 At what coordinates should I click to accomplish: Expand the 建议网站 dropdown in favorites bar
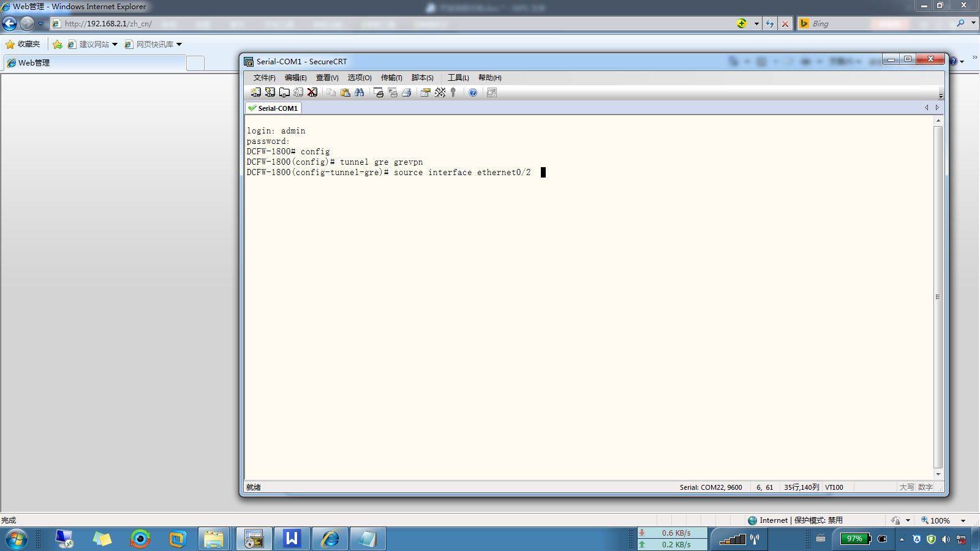115,44
